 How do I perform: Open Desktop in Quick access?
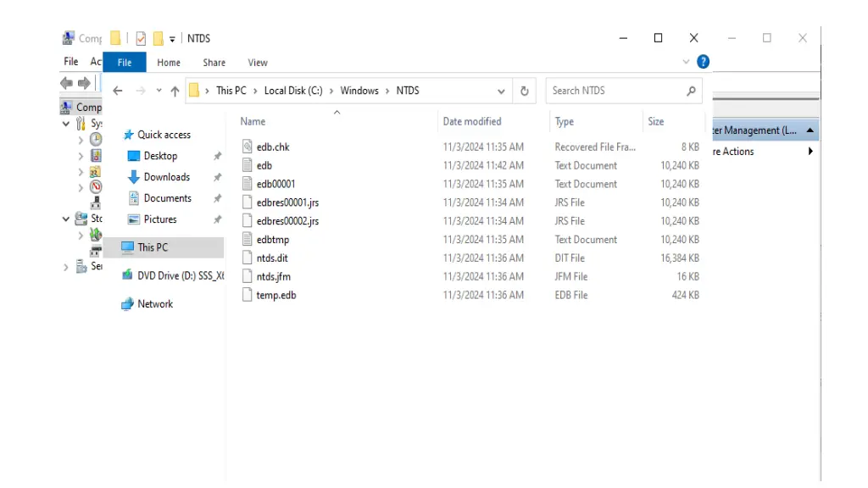160,156
